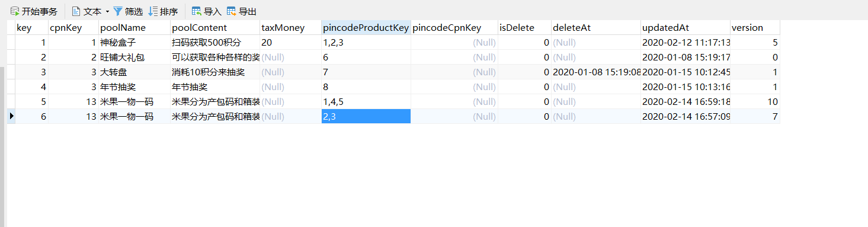This screenshot has width=868, height=227.
Task: Open the 文本 dropdown arrow
Action: pos(107,11)
